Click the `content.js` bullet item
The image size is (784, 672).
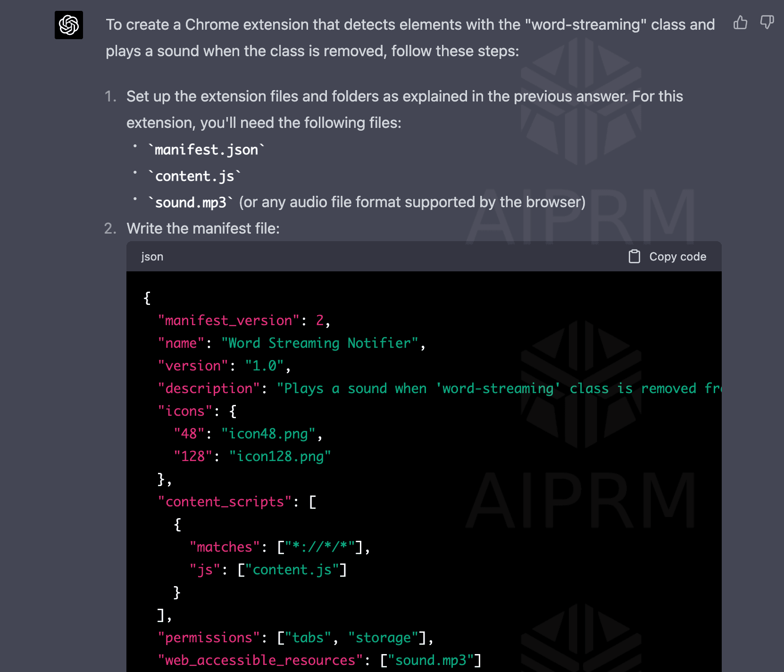(x=194, y=176)
